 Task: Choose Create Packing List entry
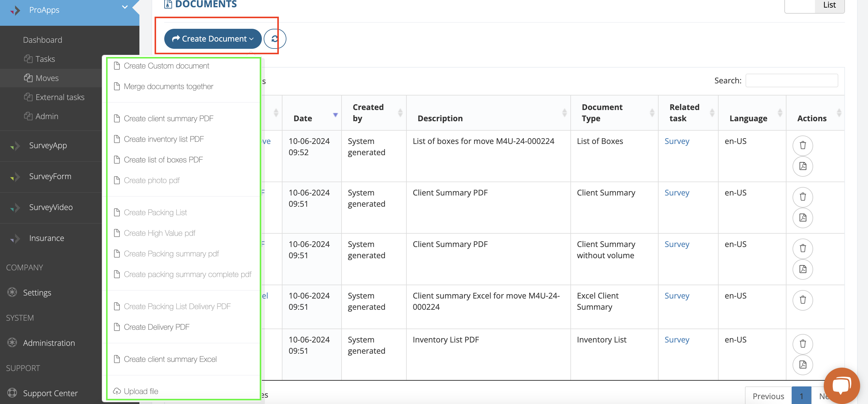(155, 213)
